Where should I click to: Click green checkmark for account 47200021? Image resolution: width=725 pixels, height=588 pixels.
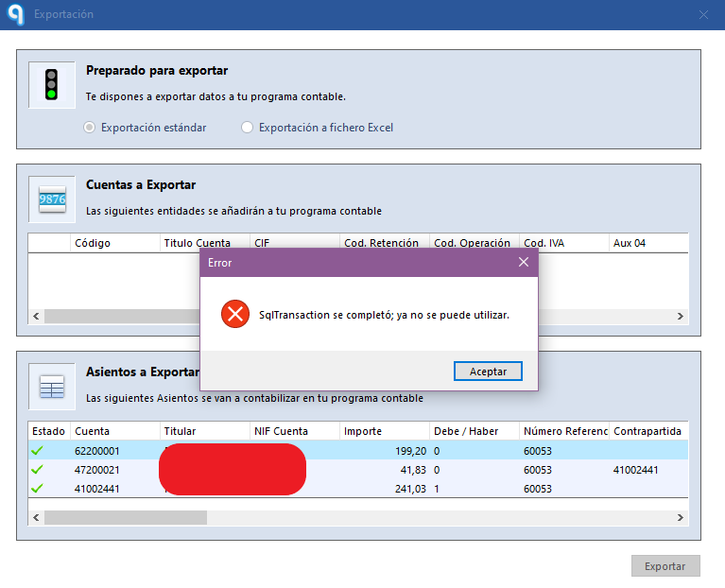pos(38,469)
